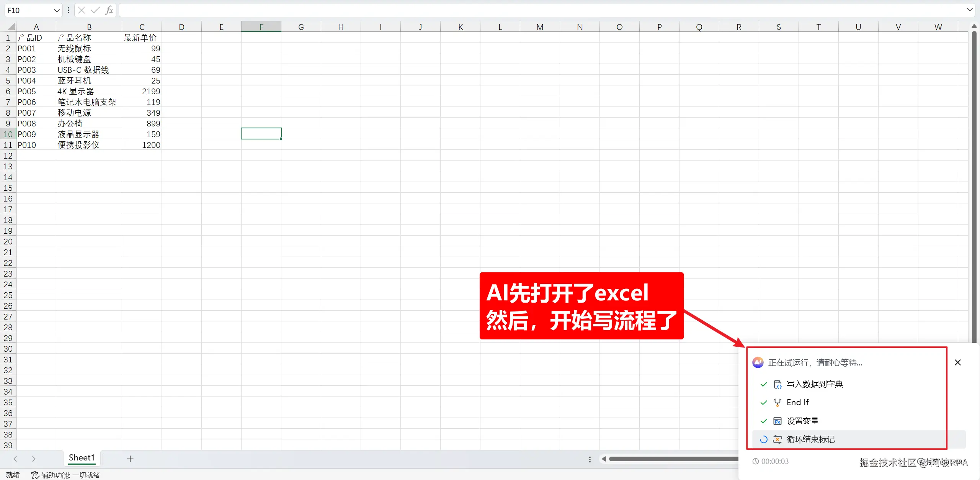This screenshot has height=480, width=980.
Task: Click the 循环结束标记 loop icon
Action: point(777,439)
